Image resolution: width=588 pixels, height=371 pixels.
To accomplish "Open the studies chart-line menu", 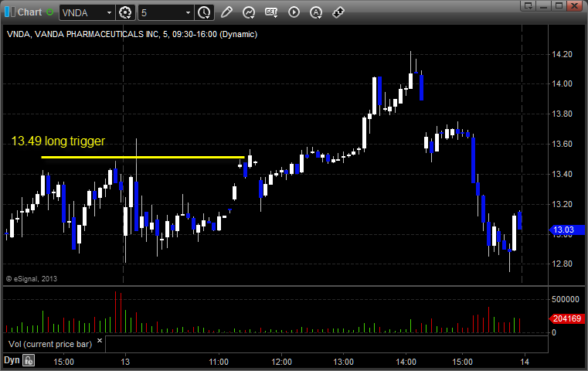I will [249, 13].
